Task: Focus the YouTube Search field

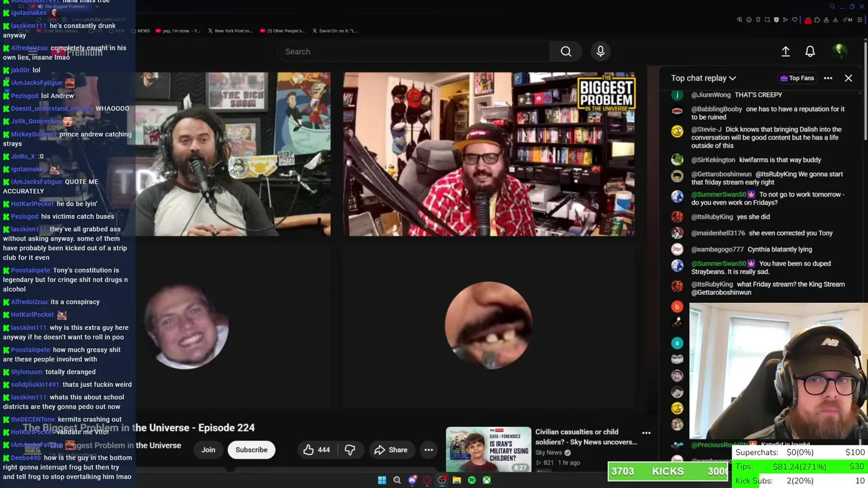Action: (x=414, y=52)
